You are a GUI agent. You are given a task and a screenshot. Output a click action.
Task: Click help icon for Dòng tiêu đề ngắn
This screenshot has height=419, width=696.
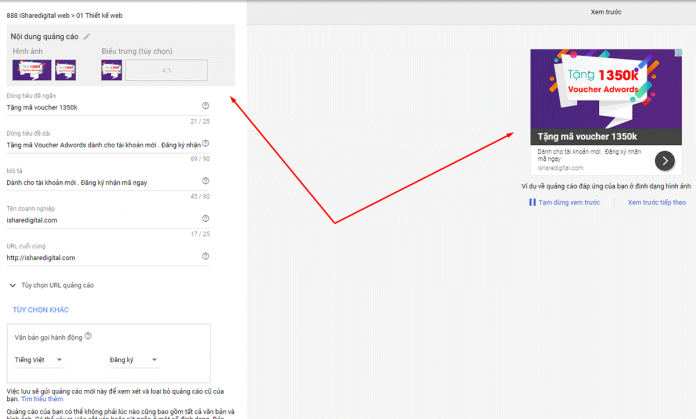click(206, 105)
